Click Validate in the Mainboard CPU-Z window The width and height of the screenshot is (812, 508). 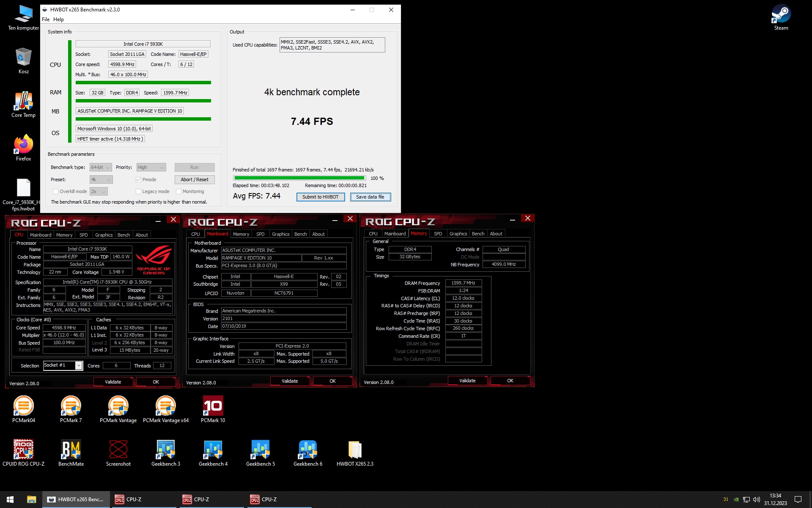click(290, 381)
